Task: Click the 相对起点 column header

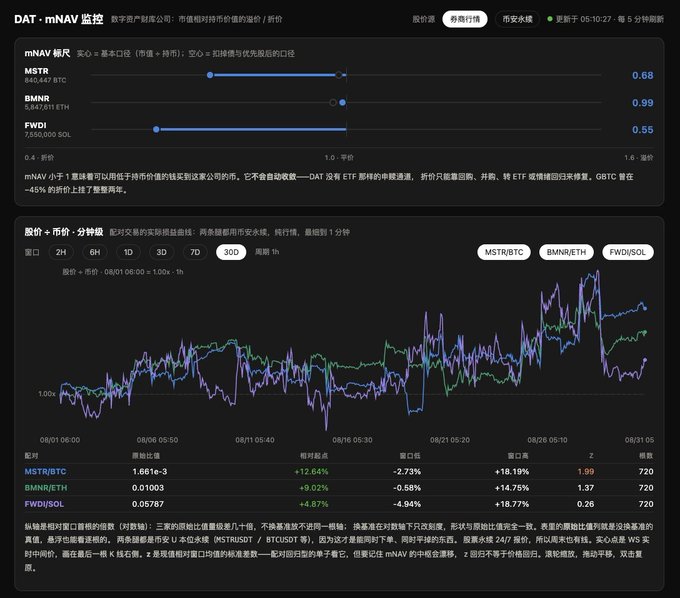Action: coord(314,455)
